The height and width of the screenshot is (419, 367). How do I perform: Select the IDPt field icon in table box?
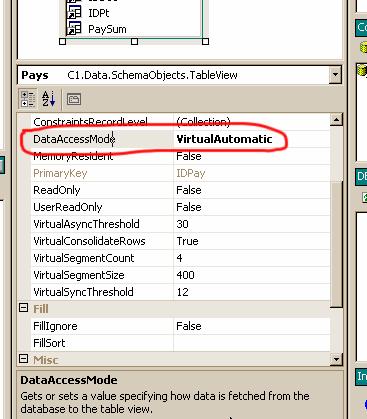tap(74, 13)
